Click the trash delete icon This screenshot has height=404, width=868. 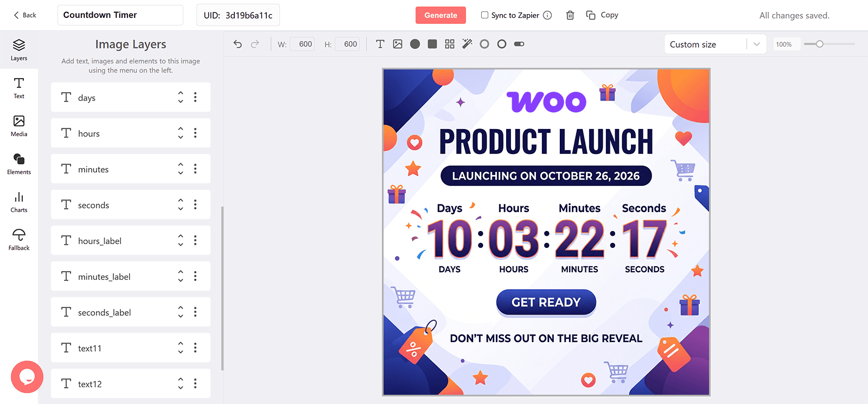570,15
